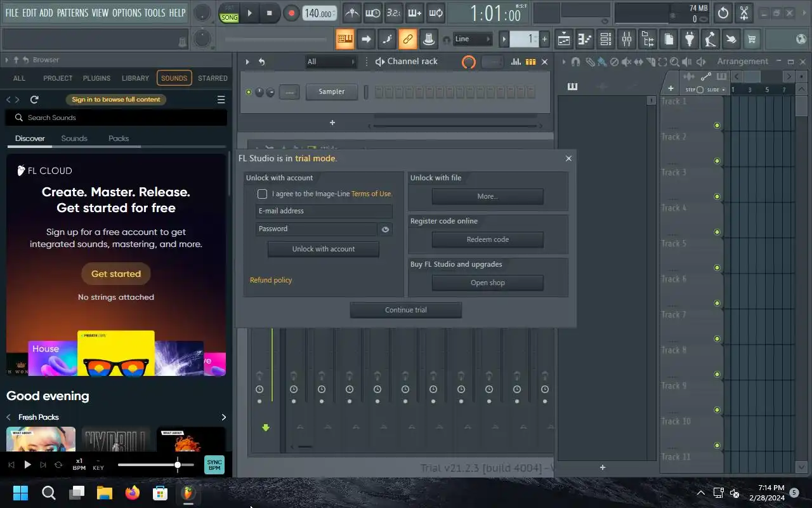Screen dimensions: 812x508
Task: Toggle the metronome icon in the top toolbar
Action: (x=352, y=13)
